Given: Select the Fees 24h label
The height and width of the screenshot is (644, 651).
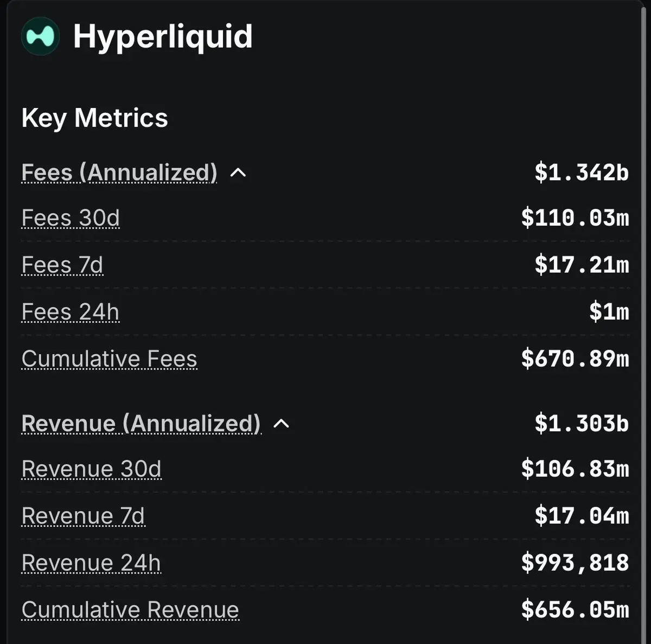Looking at the screenshot, I should click(71, 313).
